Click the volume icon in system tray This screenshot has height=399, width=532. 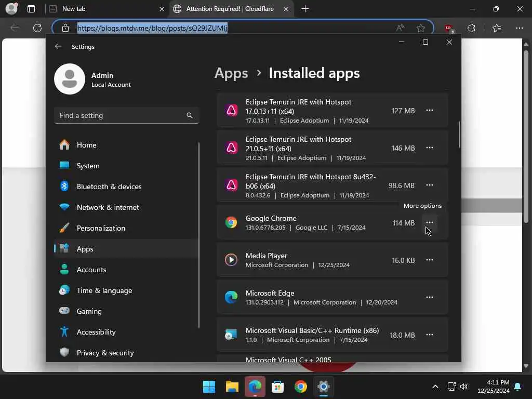tap(464, 387)
